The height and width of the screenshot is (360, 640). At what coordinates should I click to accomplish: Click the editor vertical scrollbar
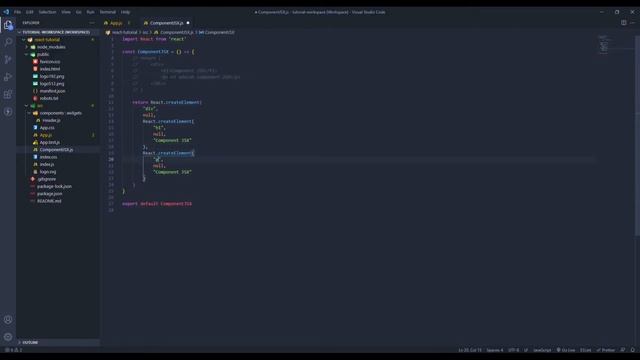(x=637, y=136)
